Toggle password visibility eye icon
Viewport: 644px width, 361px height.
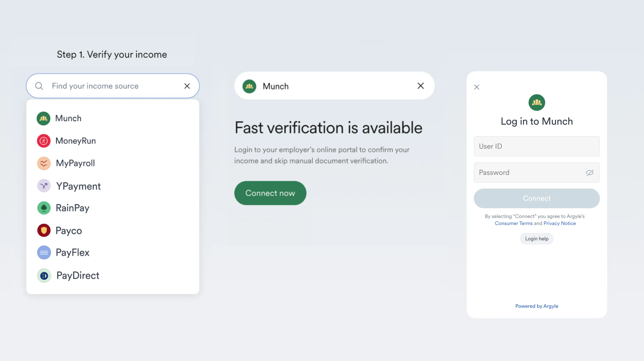point(590,173)
